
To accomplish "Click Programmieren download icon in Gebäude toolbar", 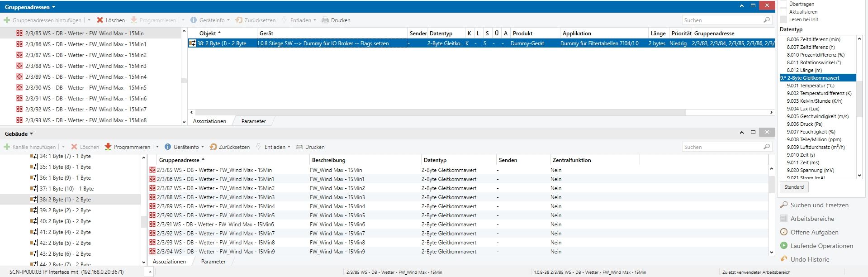I will pyautogui.click(x=108, y=147).
